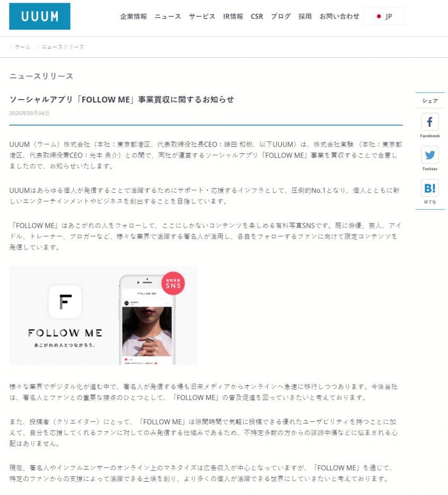Click the FOLLOW ME app logo icon
The height and width of the screenshot is (495, 448).
tap(65, 302)
